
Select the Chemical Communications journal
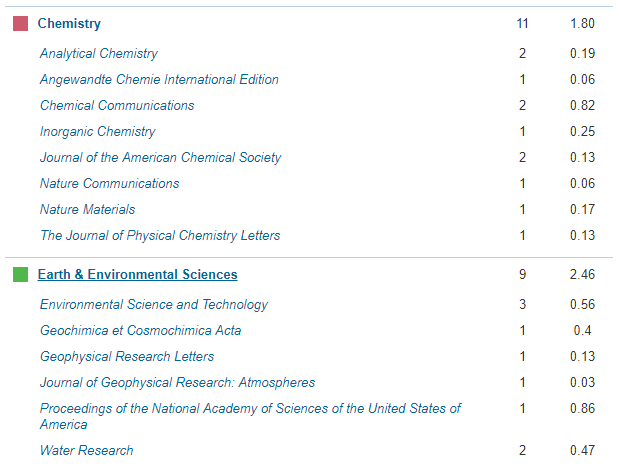[x=117, y=106]
